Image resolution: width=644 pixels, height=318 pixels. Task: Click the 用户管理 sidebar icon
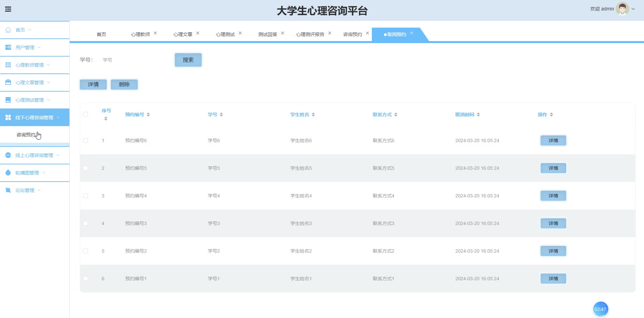click(x=8, y=47)
